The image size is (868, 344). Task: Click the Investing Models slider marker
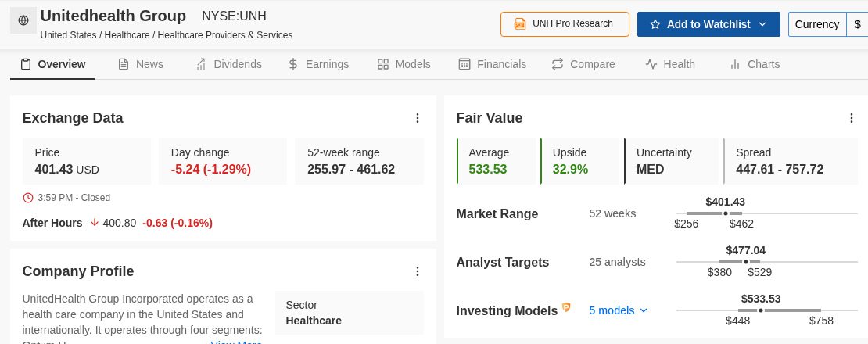tap(761, 310)
